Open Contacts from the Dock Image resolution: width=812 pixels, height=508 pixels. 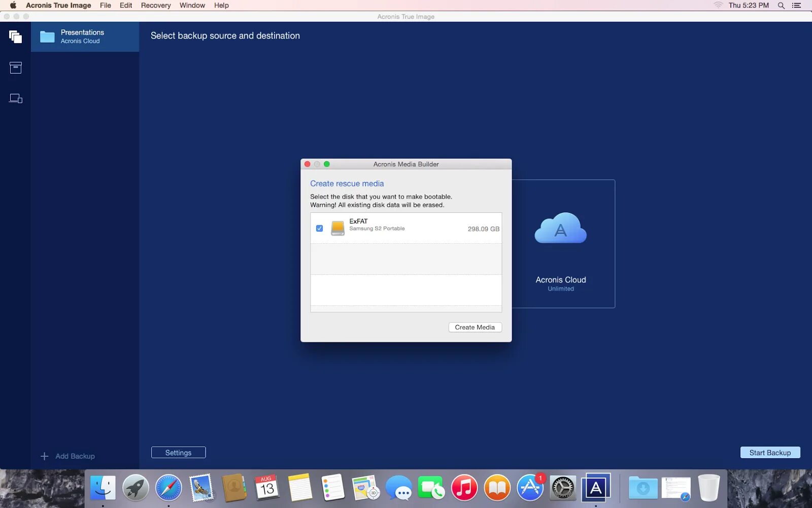[234, 488]
